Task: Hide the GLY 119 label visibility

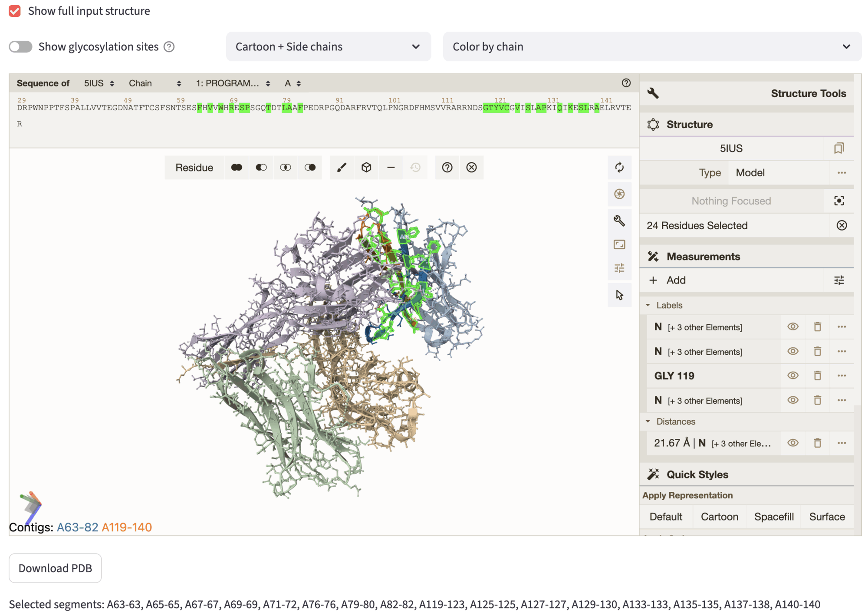Action: [x=792, y=376]
